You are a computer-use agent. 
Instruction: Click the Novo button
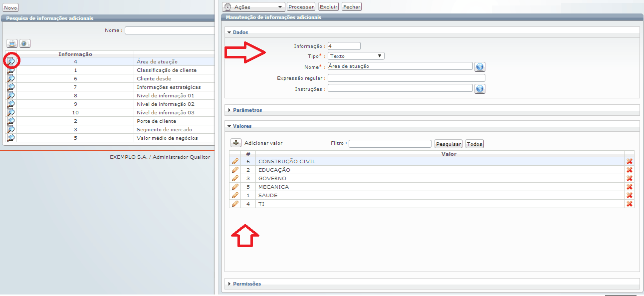(x=10, y=7)
